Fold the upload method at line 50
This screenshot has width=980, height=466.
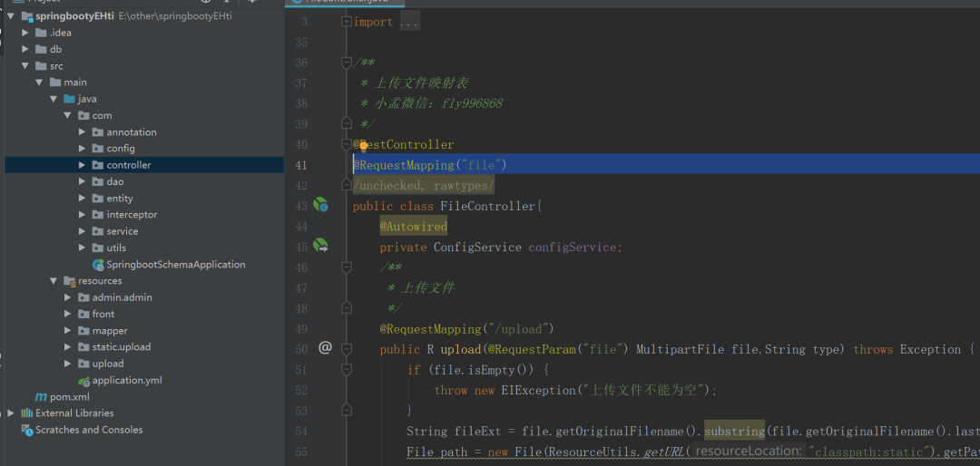click(x=347, y=348)
